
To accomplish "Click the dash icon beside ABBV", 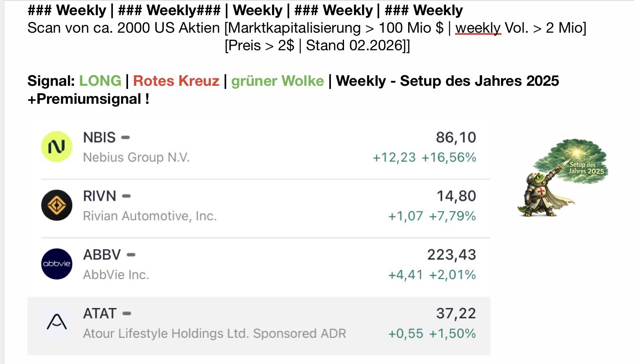I will pyautogui.click(x=131, y=255).
